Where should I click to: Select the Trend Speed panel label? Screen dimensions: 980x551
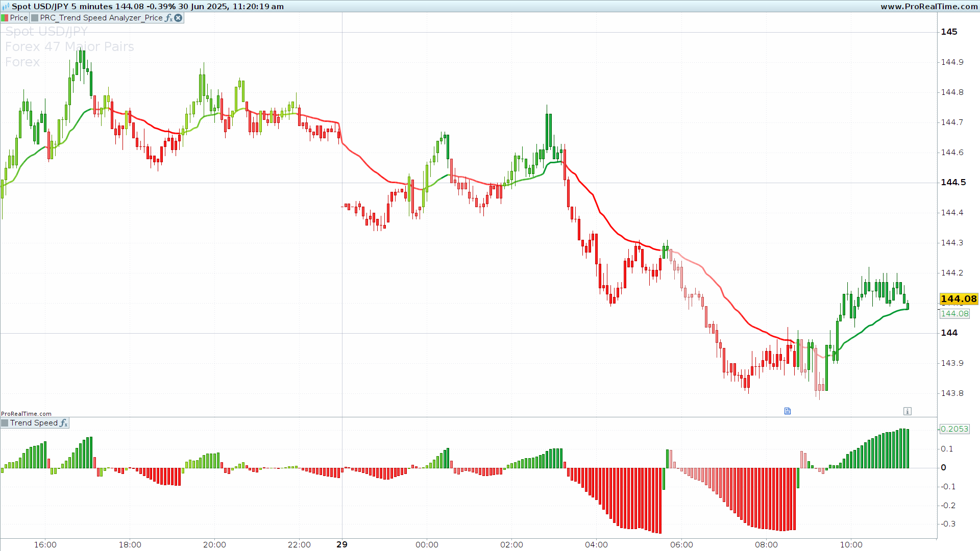pos(34,423)
